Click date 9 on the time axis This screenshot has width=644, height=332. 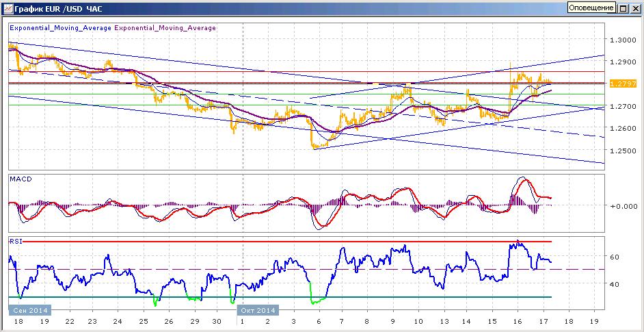[x=393, y=321]
